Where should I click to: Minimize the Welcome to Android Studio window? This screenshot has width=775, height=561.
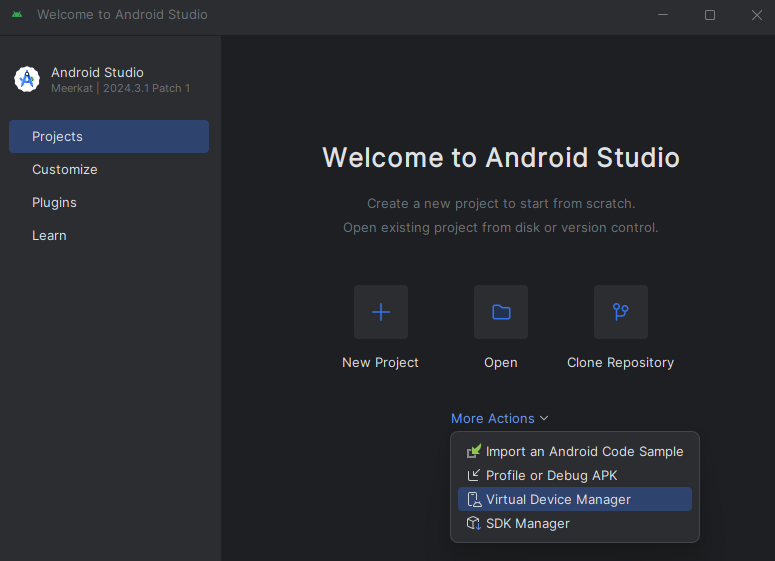(663, 15)
